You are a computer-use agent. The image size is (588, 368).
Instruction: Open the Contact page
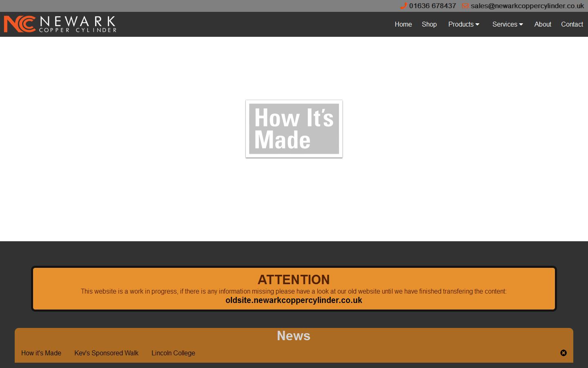tap(572, 25)
